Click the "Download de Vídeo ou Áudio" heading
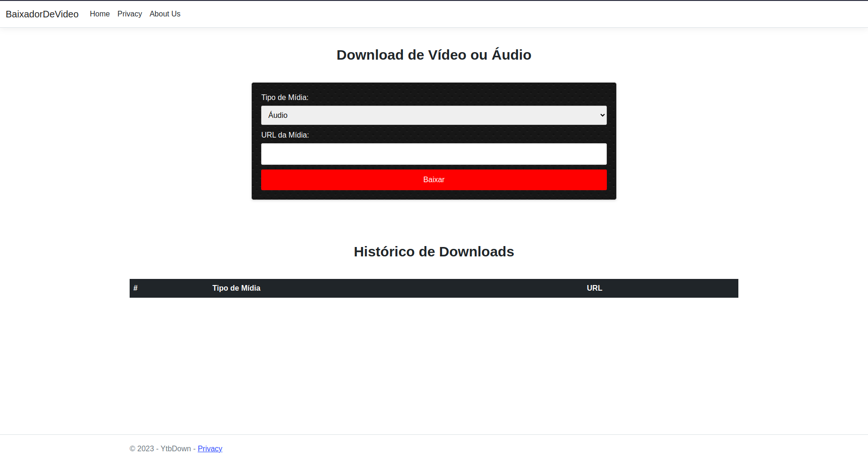This screenshot has height=463, width=868. pos(434,55)
